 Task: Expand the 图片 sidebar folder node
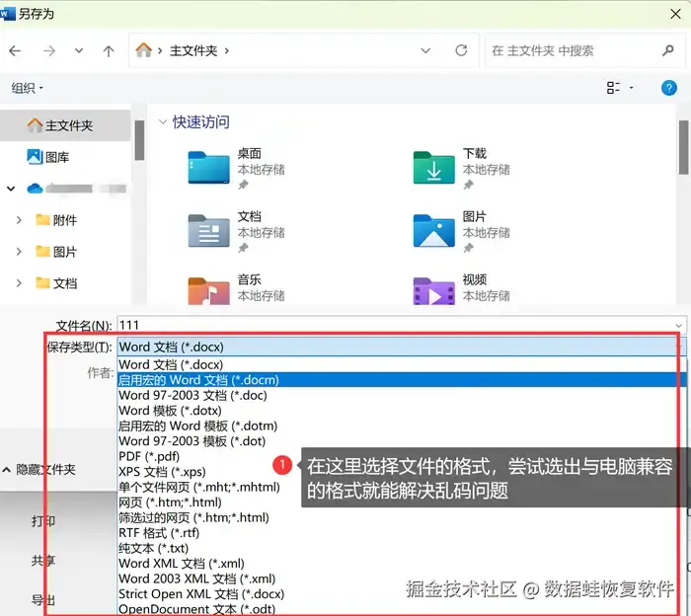(19, 252)
